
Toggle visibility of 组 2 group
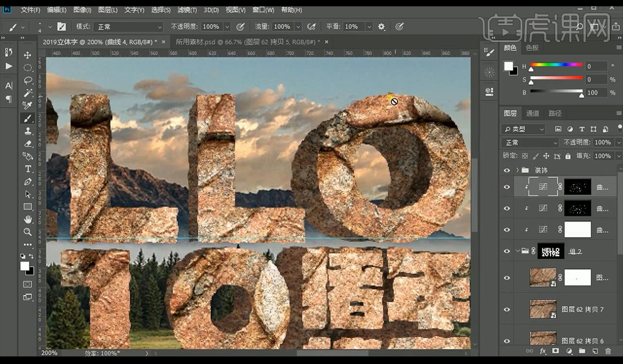[x=507, y=251]
